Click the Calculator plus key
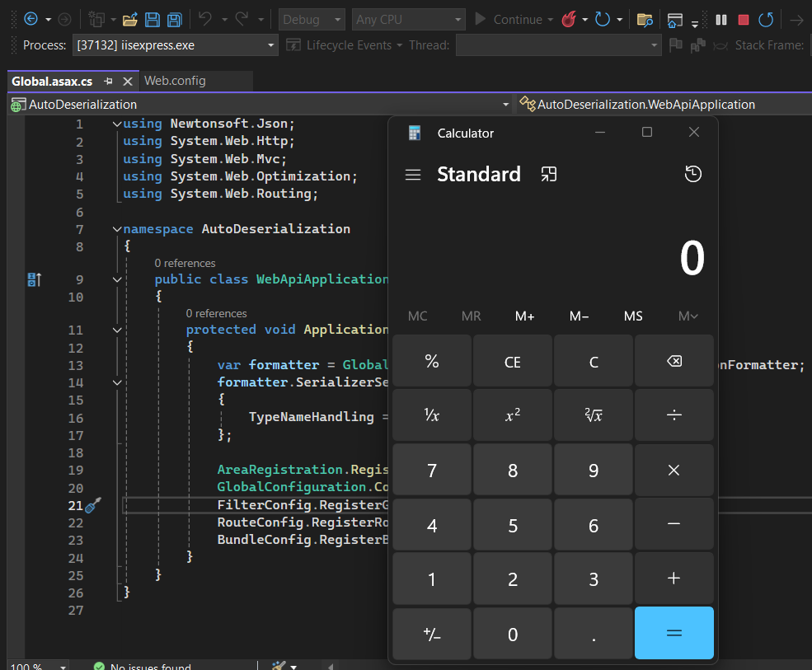The height and width of the screenshot is (670, 812). pos(674,579)
